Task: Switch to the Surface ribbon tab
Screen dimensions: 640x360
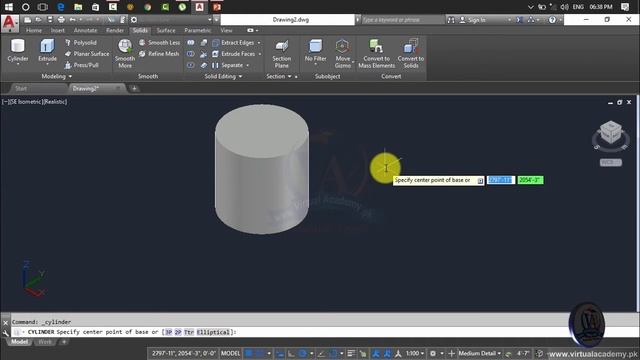Action: point(166,30)
